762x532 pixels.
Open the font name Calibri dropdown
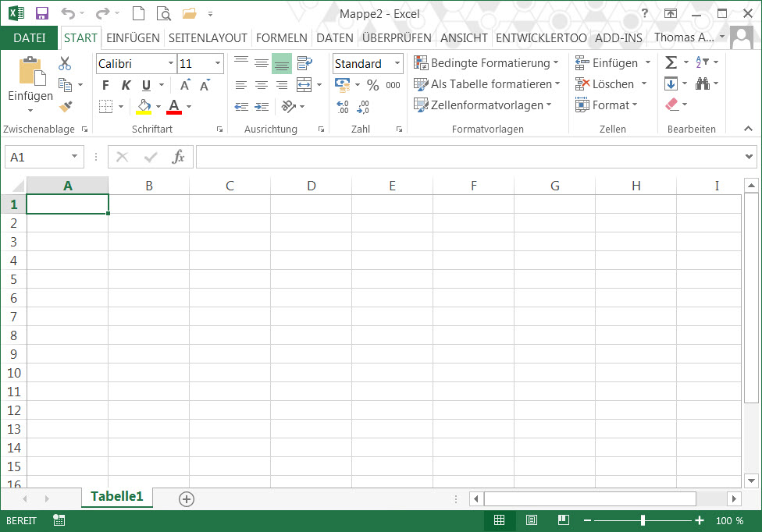coord(170,63)
